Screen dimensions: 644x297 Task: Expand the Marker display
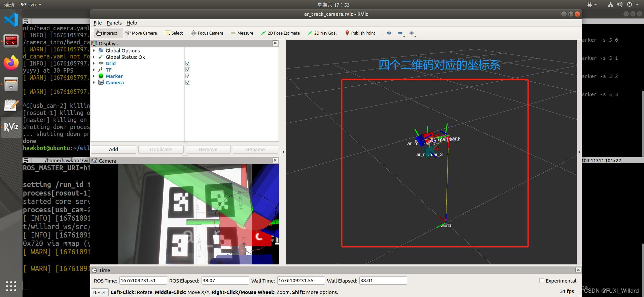(x=94, y=76)
